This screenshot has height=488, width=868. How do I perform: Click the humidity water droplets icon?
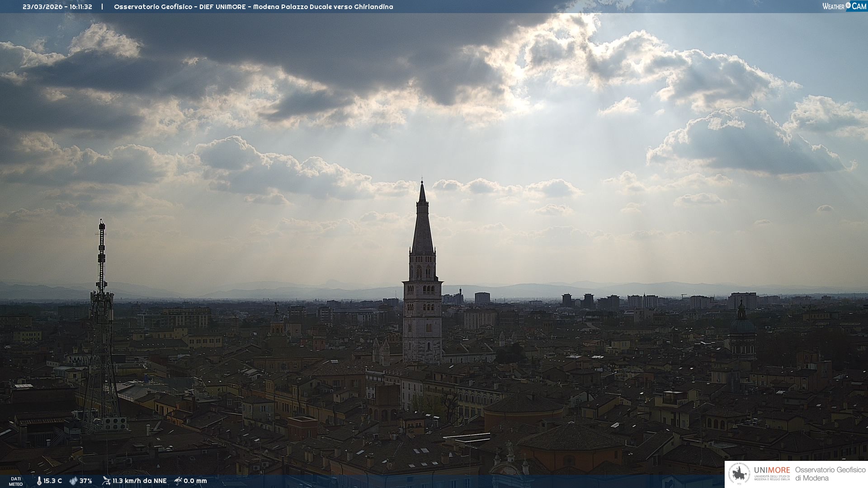click(x=73, y=481)
